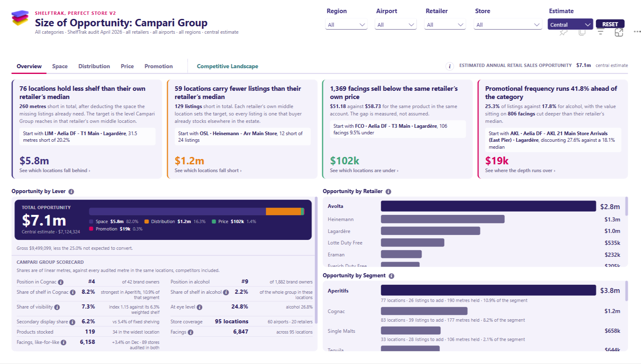Click the 'CAMPARI GROUP SCORECARD' heading
The image size is (641, 364).
pos(50,262)
